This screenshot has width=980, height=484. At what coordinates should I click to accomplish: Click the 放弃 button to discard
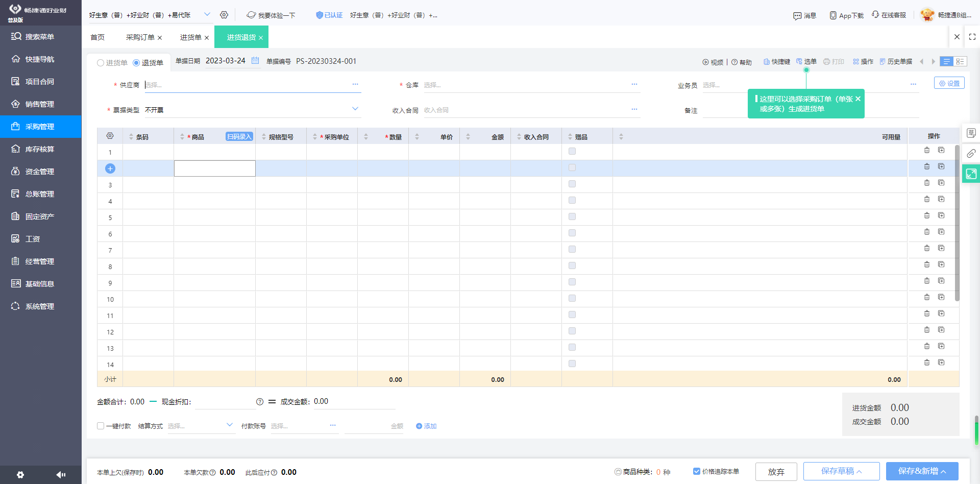pos(775,471)
